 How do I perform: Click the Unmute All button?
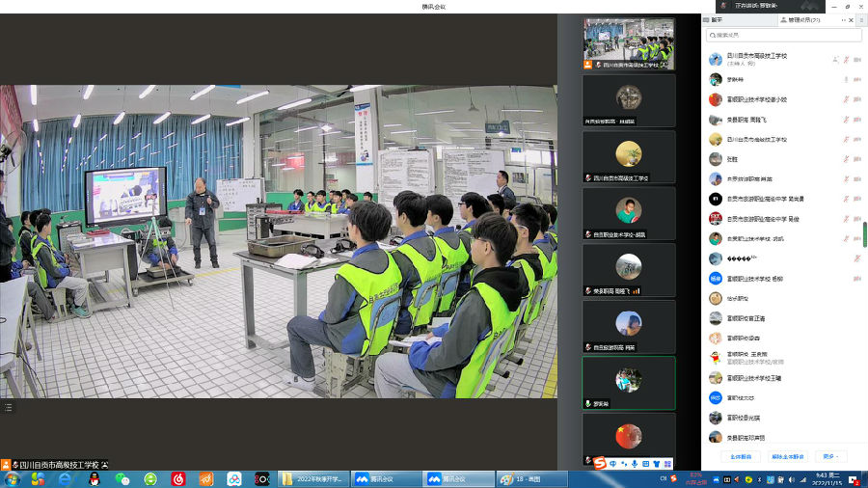point(787,456)
